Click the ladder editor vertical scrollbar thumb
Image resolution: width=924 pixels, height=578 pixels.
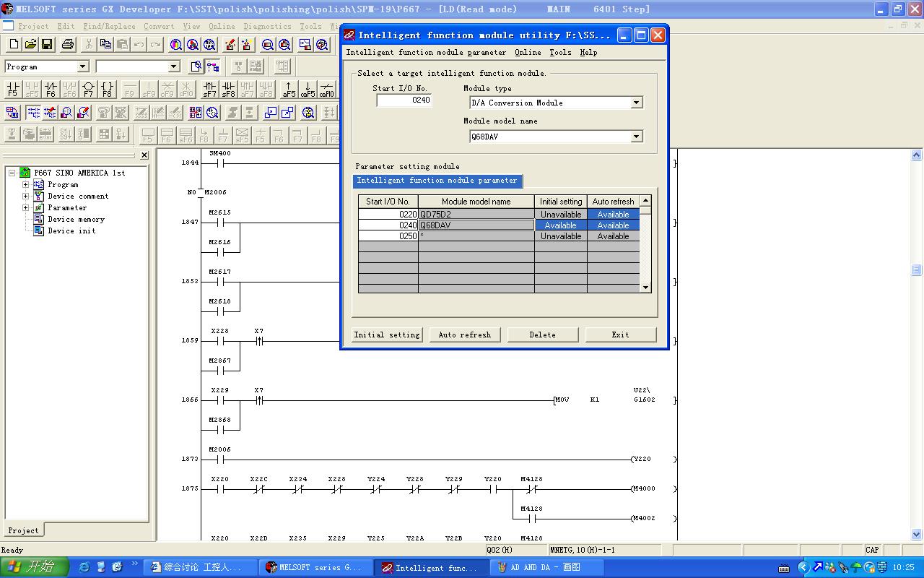click(x=917, y=269)
